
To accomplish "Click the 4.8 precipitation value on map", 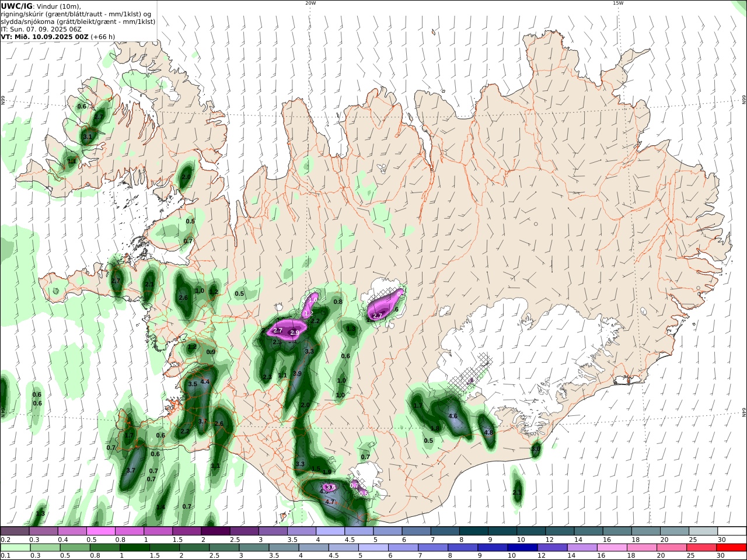I will click(x=489, y=432).
